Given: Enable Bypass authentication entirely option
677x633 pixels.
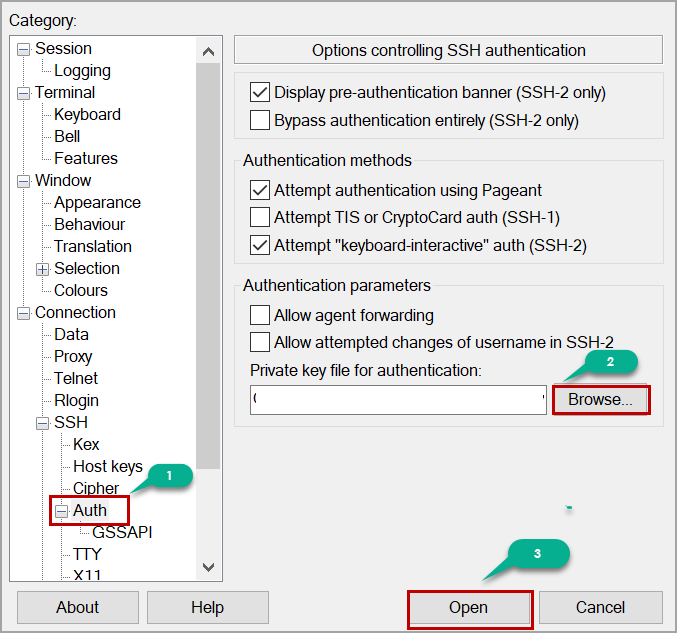Looking at the screenshot, I should (x=260, y=121).
